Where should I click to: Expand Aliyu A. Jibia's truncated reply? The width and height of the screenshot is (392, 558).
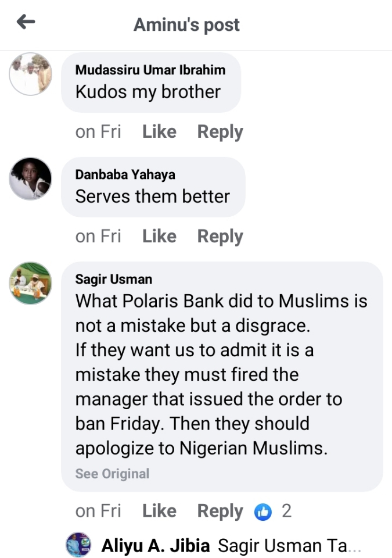pyautogui.click(x=290, y=546)
